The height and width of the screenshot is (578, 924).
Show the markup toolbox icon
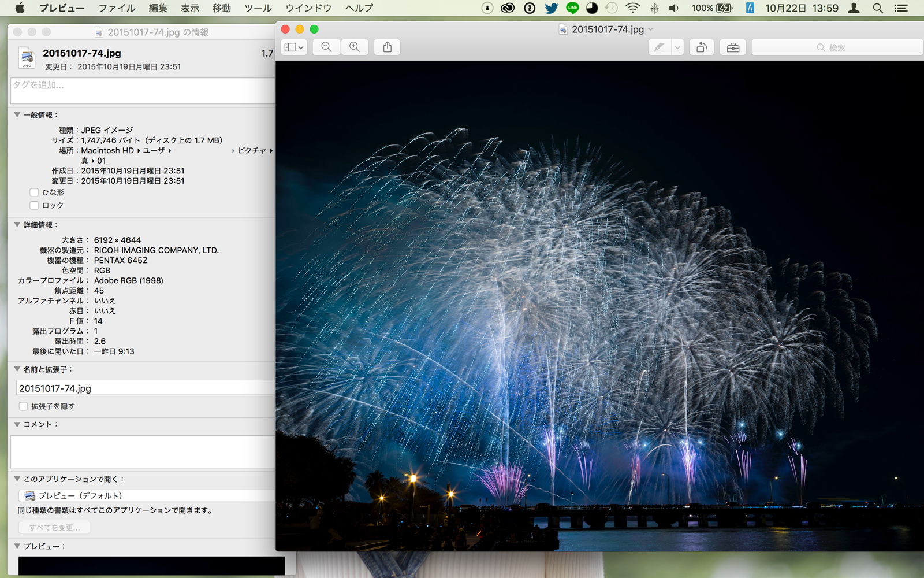pyautogui.click(x=733, y=47)
